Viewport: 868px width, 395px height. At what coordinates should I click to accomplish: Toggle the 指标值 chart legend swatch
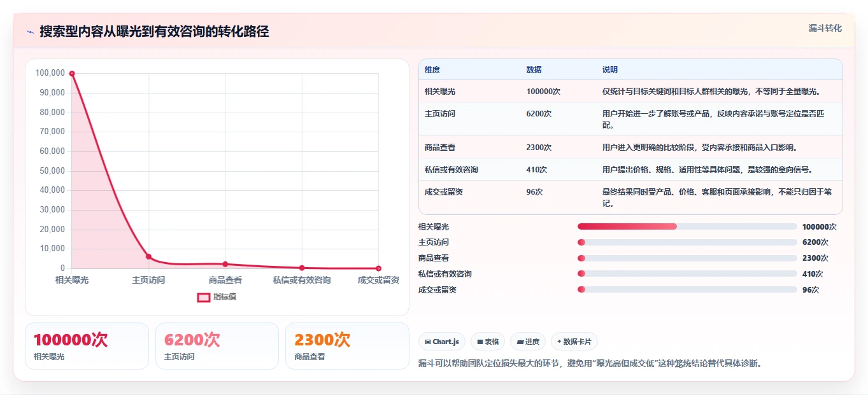click(x=204, y=297)
